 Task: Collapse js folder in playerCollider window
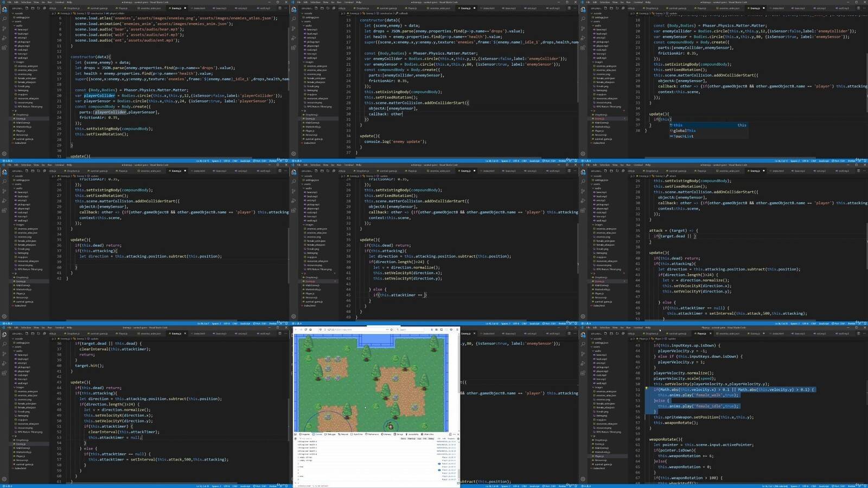pyautogui.click(x=15, y=111)
